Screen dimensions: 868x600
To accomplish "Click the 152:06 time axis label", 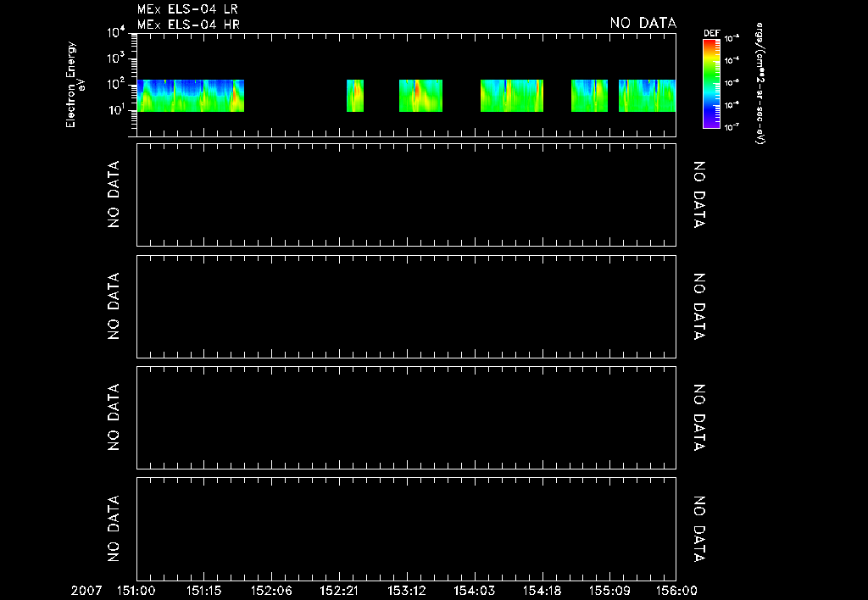I will (x=271, y=591).
